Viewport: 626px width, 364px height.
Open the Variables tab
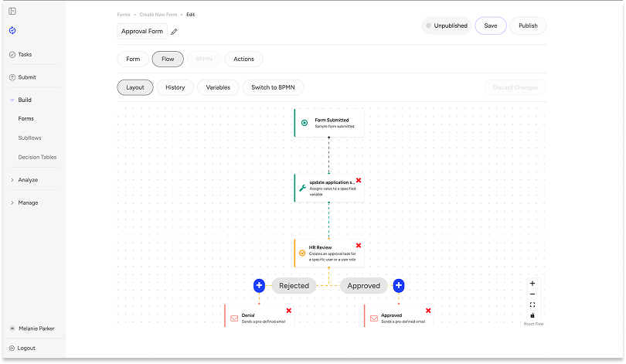(x=218, y=87)
